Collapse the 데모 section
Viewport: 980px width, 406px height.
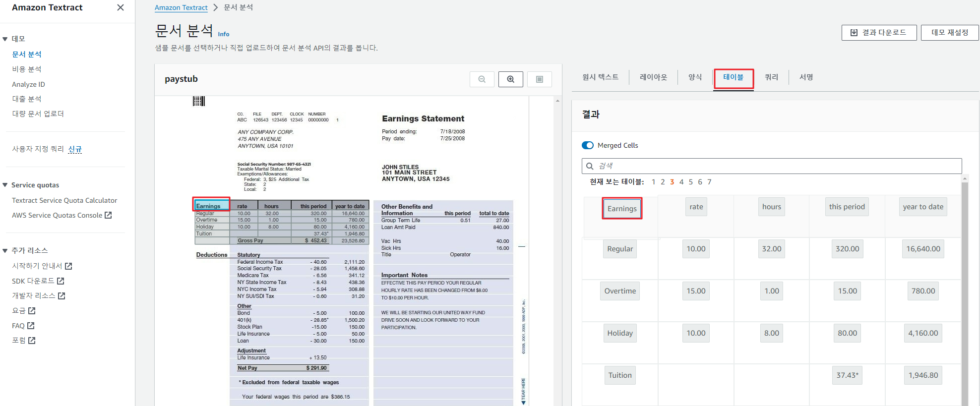(5, 39)
